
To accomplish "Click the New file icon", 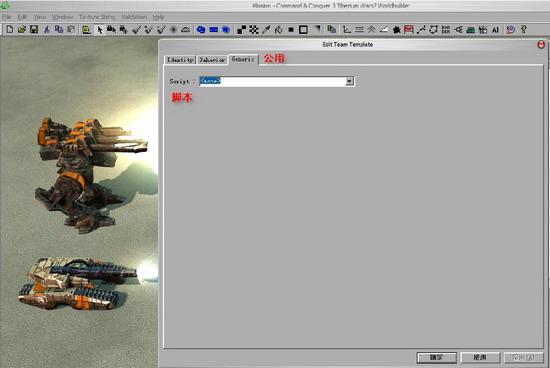I will [9, 29].
